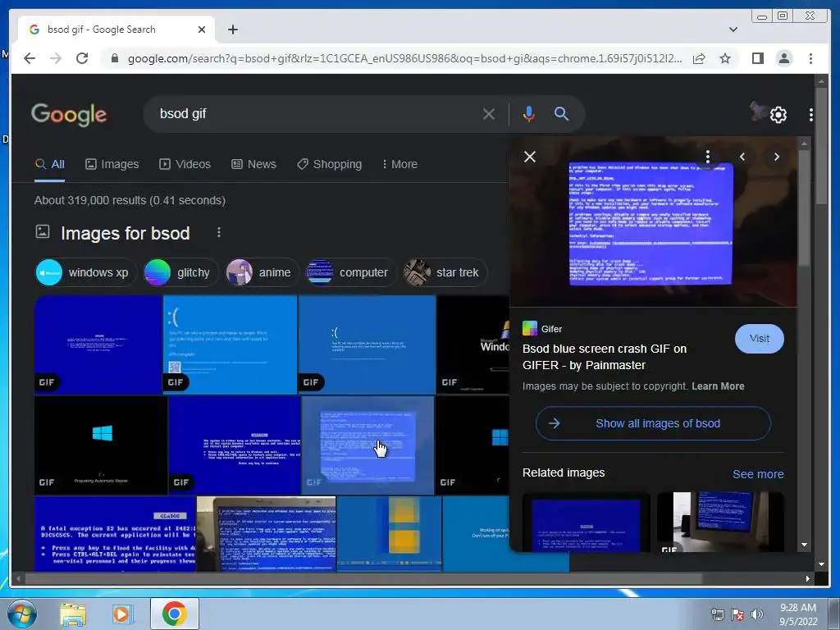Go to previous image in preview
Image resolution: width=840 pixels, height=630 pixels.
(x=742, y=157)
